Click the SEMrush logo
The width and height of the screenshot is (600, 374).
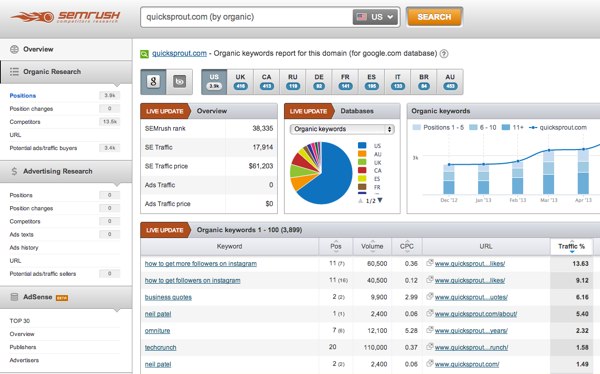coord(65,17)
